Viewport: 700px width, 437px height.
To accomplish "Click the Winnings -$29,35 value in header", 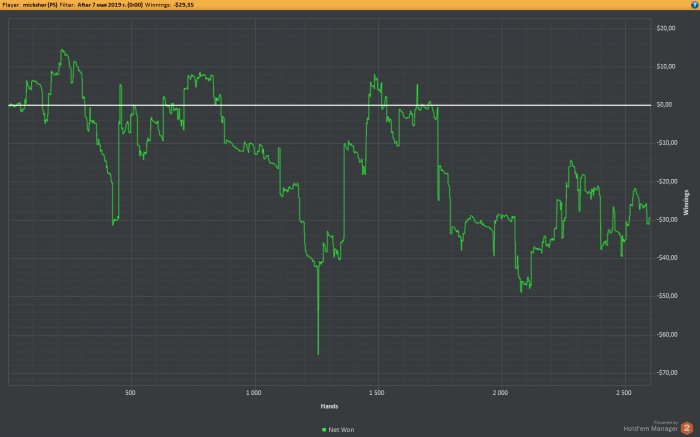I will 183,4.
